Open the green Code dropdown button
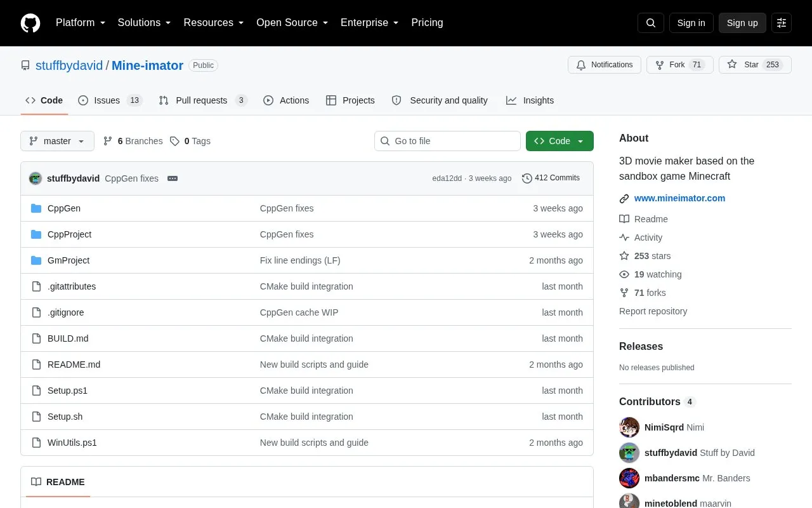The width and height of the screenshot is (812, 508). pos(560,141)
